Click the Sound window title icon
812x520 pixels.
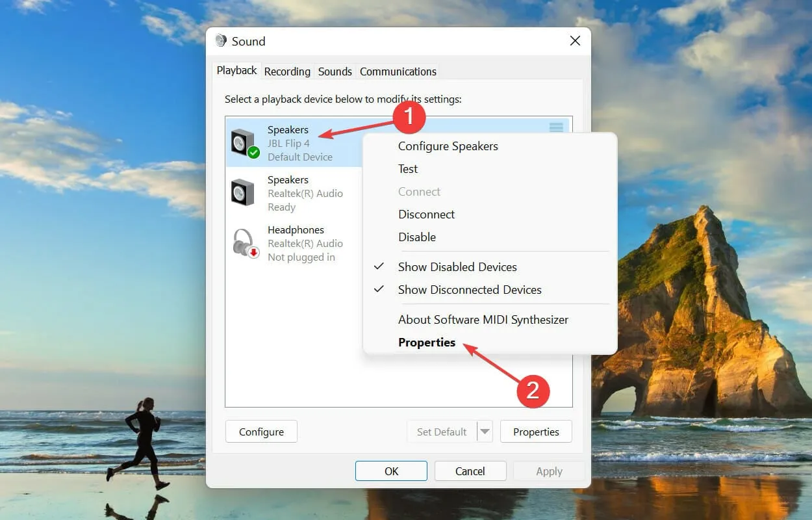pos(221,41)
